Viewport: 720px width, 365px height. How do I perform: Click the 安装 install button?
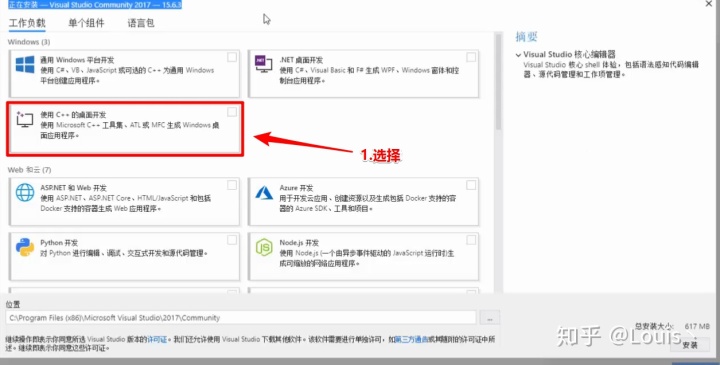click(690, 345)
